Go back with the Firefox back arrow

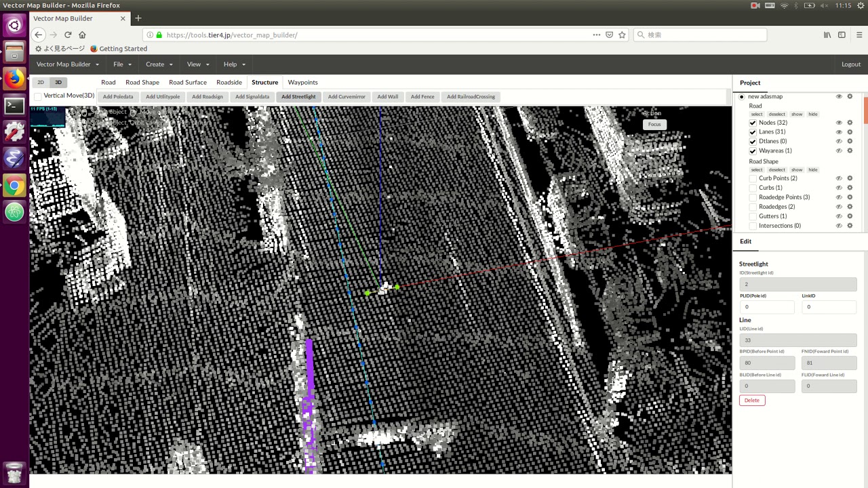[x=39, y=35]
